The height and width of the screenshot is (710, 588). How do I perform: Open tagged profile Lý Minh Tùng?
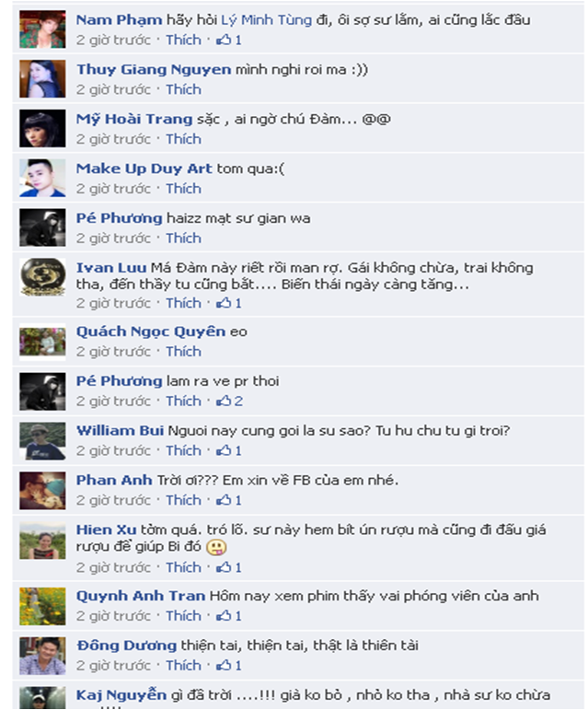[x=267, y=20]
